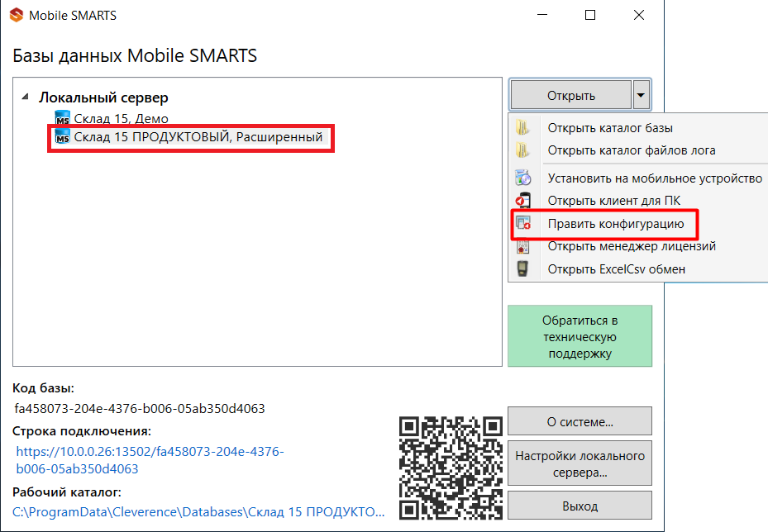Click the license manager icon
The image size is (768, 532).
pos(522,246)
